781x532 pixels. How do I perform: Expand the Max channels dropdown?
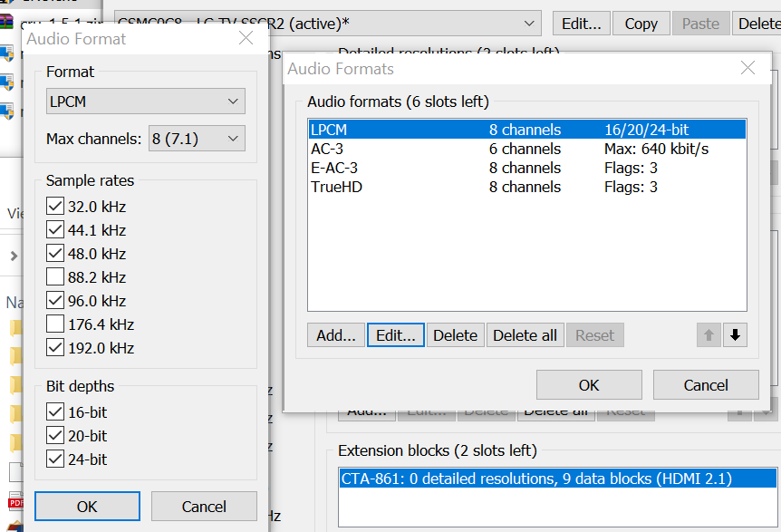coord(197,139)
